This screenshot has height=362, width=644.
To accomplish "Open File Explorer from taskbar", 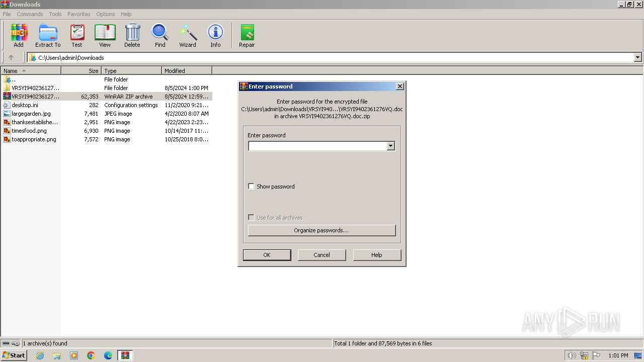I will 57,355.
